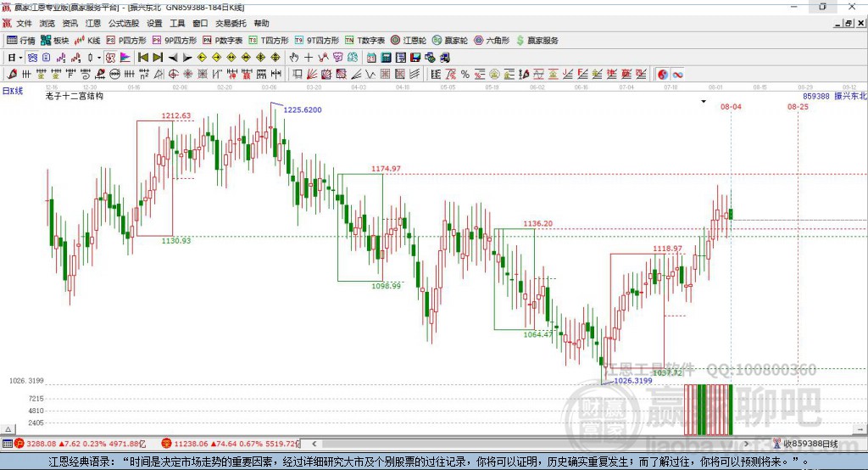The height and width of the screenshot is (470, 868).
Task: Open the 浏览 menu
Action: 47,23
